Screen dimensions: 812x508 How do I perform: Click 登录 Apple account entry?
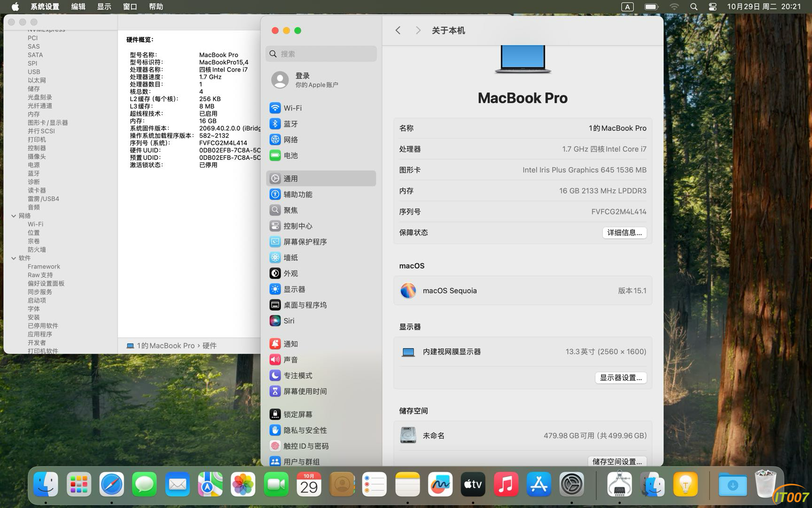[321, 80]
